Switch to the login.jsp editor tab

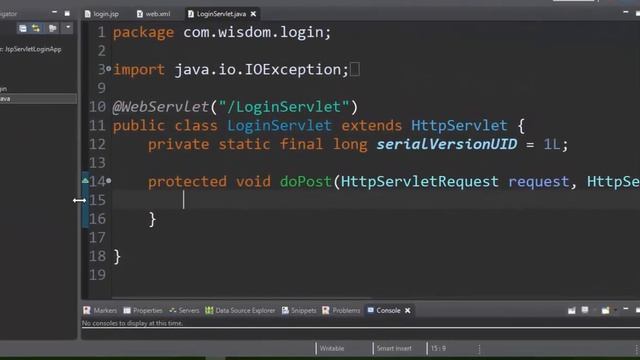pos(102,14)
